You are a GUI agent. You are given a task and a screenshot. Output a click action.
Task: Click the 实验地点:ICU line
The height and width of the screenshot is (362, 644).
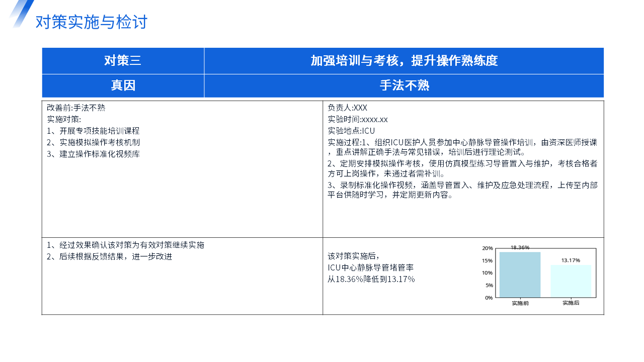[x=351, y=131]
